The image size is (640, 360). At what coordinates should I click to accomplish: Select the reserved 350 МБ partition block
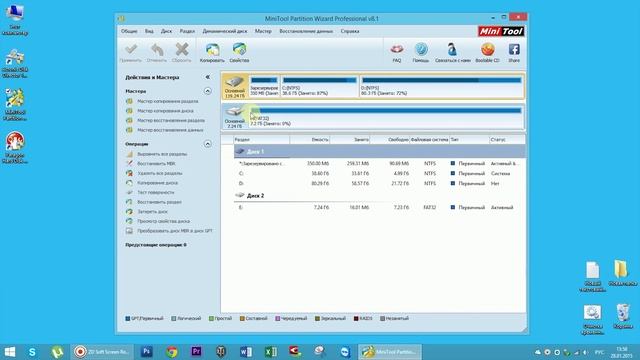[x=264, y=86]
